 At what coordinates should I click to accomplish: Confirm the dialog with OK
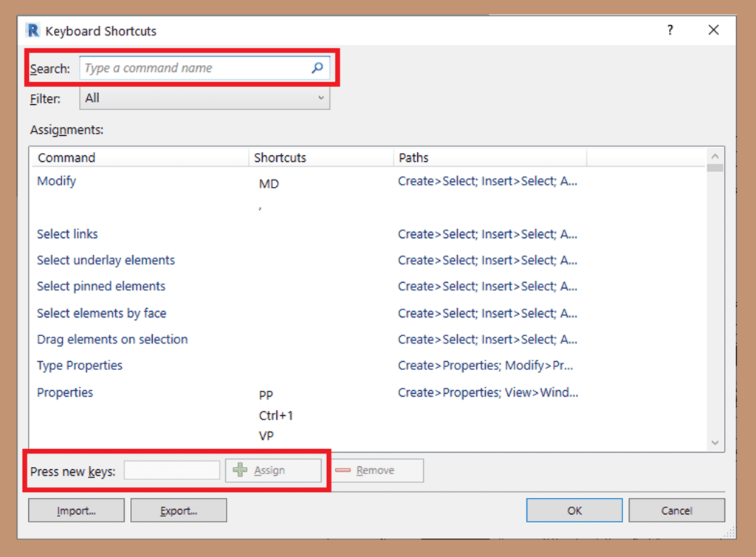[574, 510]
